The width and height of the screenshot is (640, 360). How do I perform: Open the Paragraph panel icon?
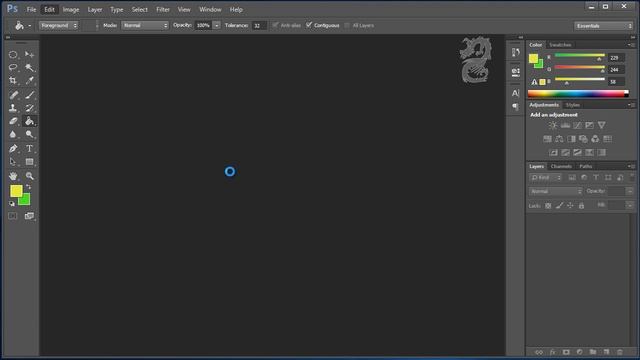516,107
